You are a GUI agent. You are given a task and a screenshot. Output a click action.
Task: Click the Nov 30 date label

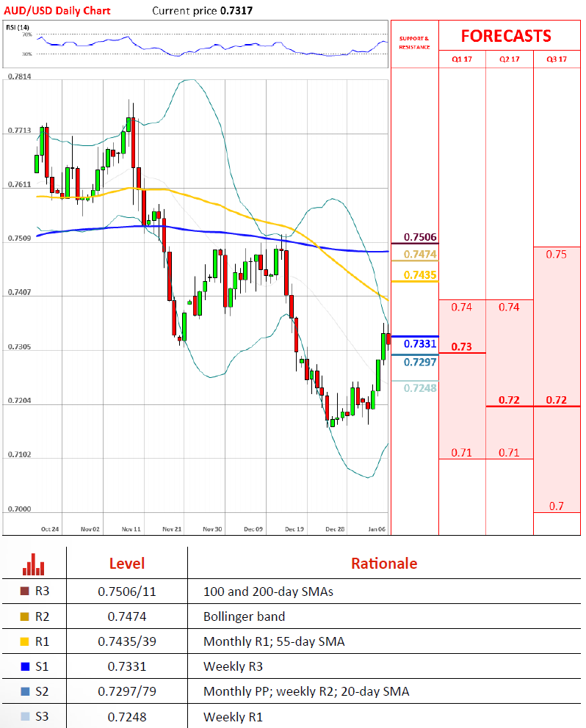coord(212,529)
